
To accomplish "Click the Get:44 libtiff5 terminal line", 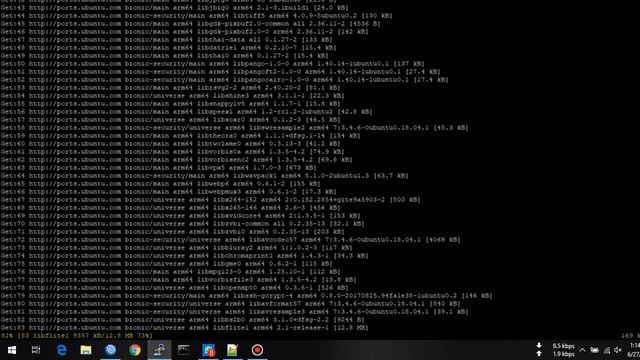I will tap(196, 16).
